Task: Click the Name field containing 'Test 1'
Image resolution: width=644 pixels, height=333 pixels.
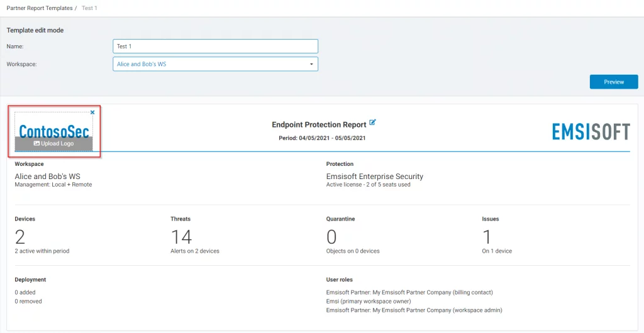Action: coord(215,46)
